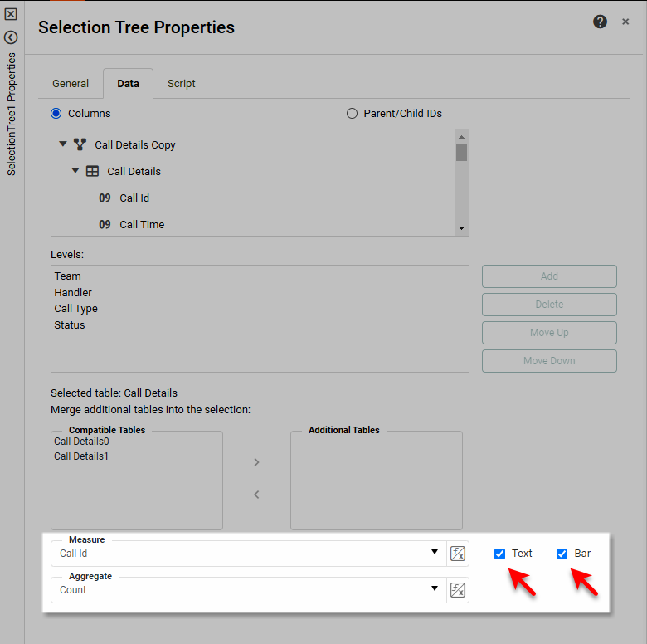
Task: Open the Measure dropdown
Action: click(x=434, y=552)
